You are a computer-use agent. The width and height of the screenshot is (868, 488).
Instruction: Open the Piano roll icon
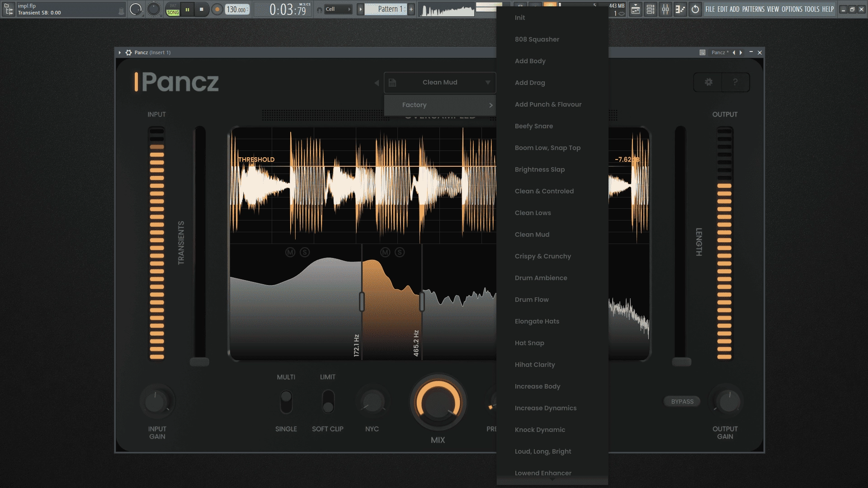[x=680, y=9]
